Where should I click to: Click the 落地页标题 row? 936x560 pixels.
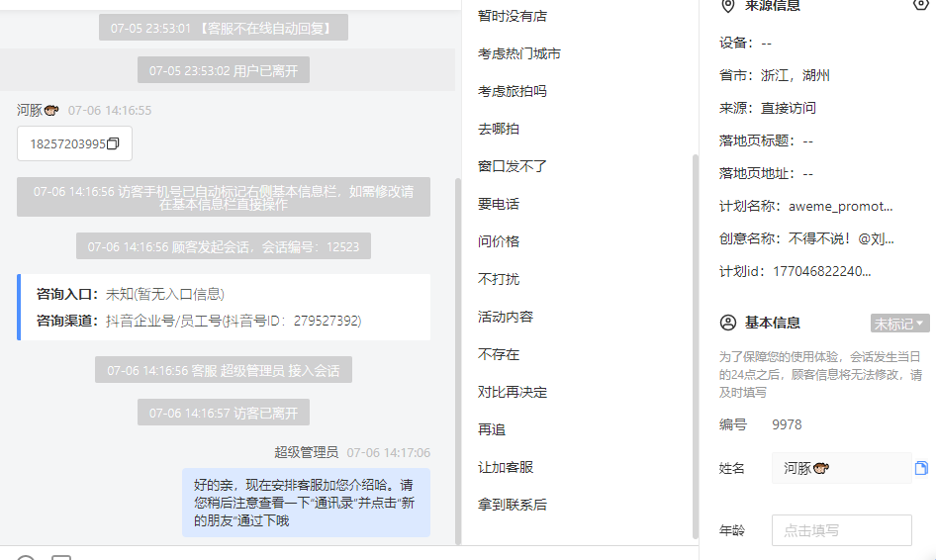click(767, 140)
